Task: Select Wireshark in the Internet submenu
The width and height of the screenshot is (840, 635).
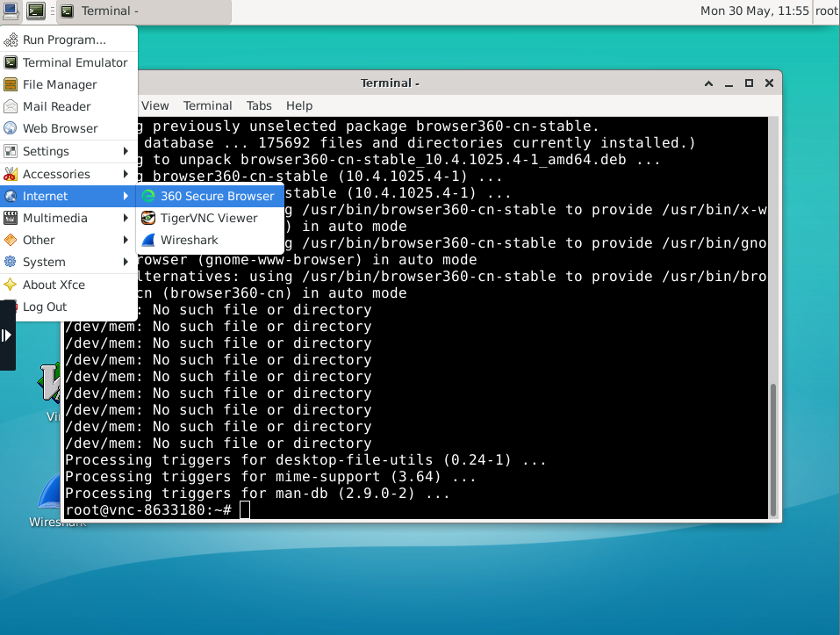Action: tap(210, 240)
